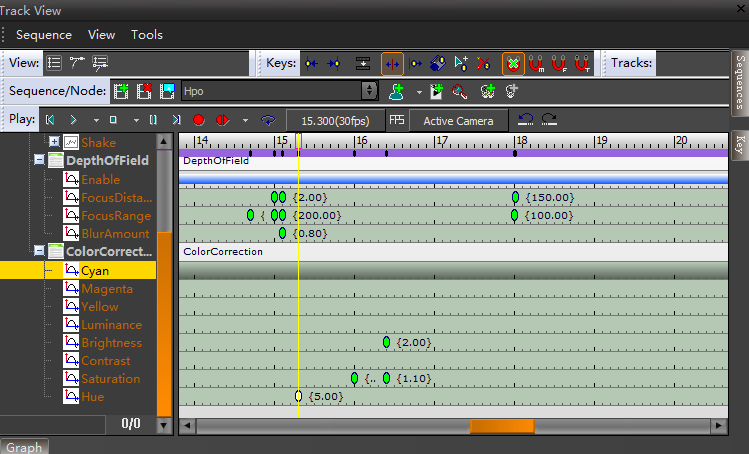Open the Tools menu
The width and height of the screenshot is (749, 454).
point(147,34)
